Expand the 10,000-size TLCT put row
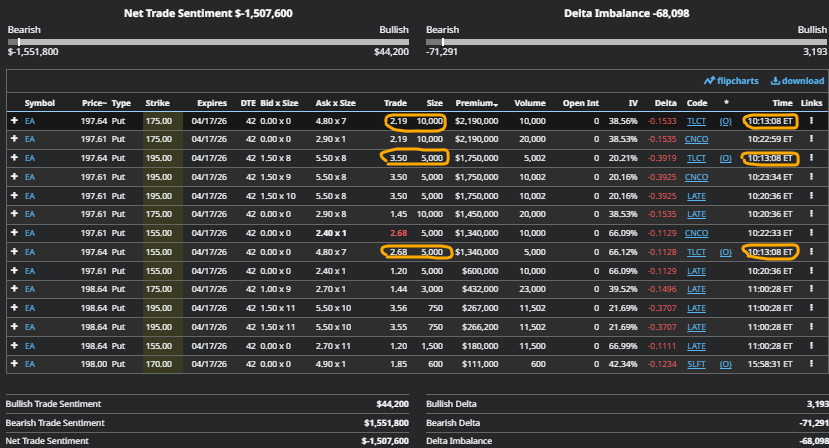The width and height of the screenshot is (829, 448). pyautogui.click(x=14, y=121)
